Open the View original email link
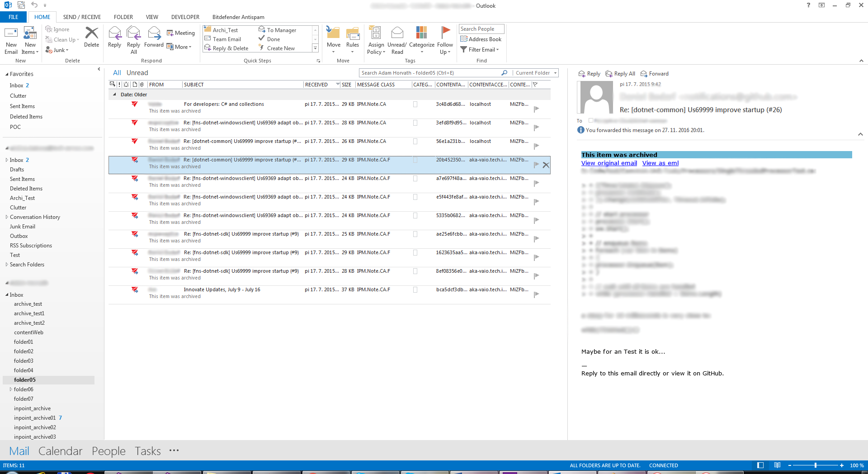Viewport: 868px width, 474px height. 609,163
